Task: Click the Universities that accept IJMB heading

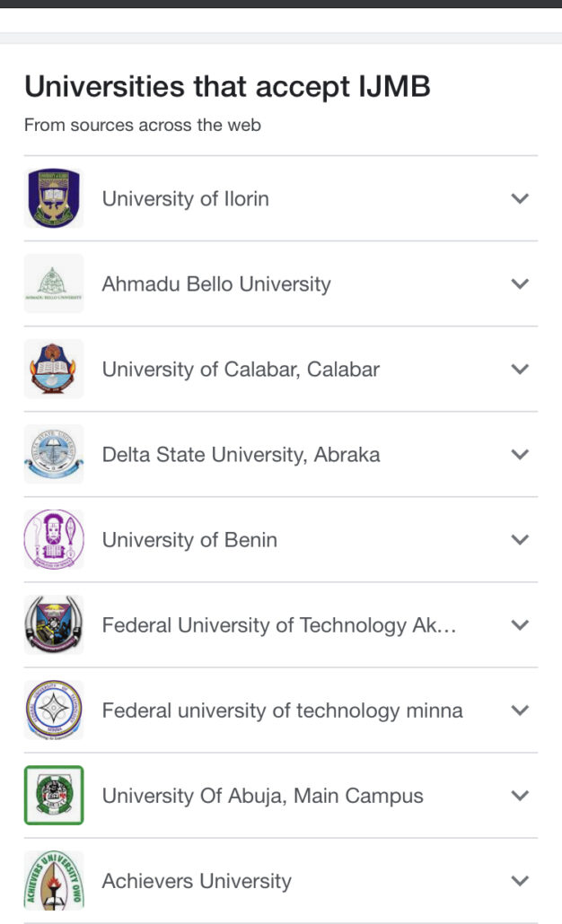Action: [227, 87]
